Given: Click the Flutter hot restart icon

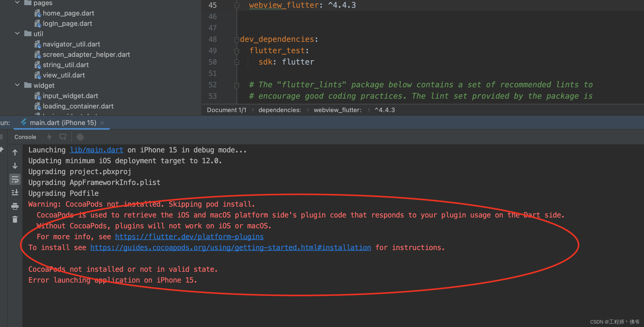Looking at the screenshot, I should coord(63,137).
